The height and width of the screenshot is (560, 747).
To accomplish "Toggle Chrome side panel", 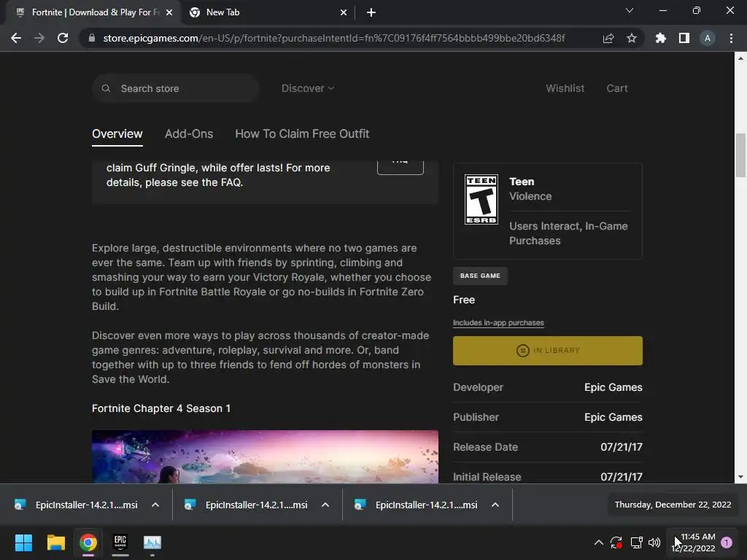I will tap(684, 38).
